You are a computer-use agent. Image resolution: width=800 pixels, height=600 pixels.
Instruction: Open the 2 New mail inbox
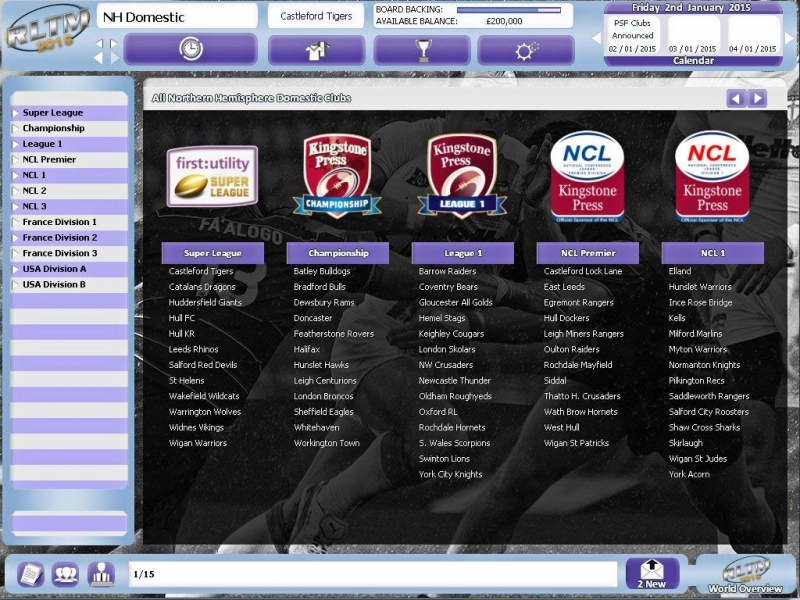pos(652,573)
